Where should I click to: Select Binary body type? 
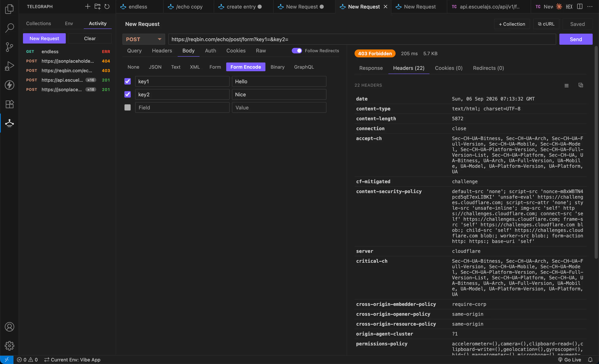277,67
